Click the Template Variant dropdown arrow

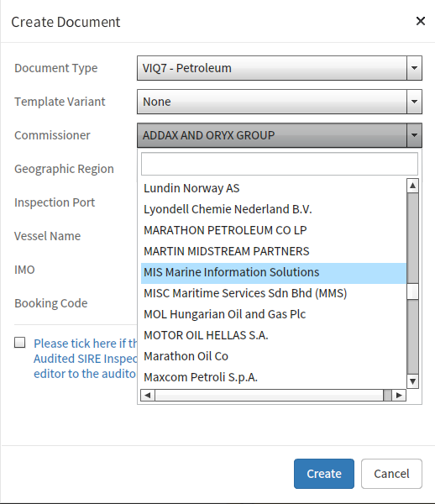click(415, 102)
